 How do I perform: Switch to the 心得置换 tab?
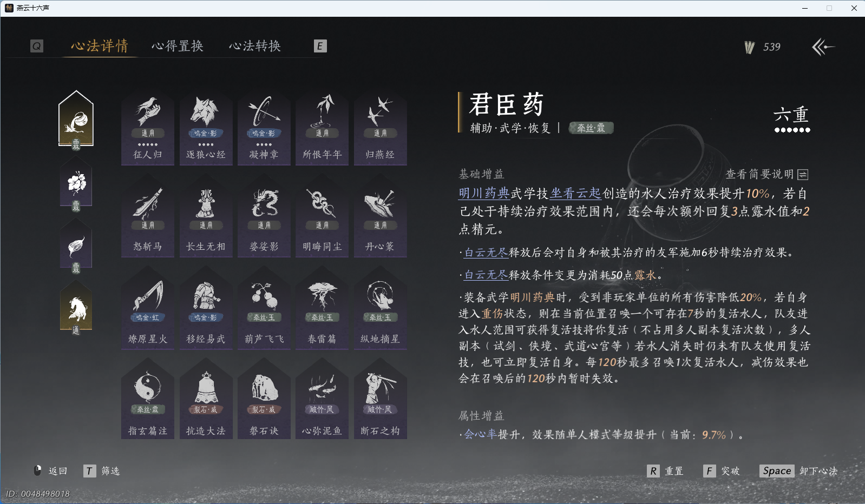click(x=178, y=46)
